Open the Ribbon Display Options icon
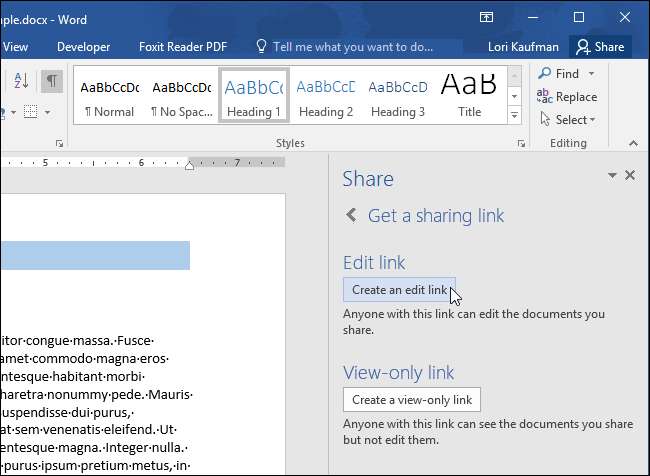 click(487, 17)
